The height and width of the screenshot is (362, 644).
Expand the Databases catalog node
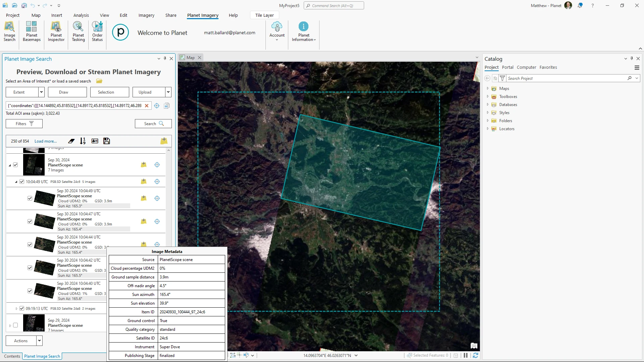pyautogui.click(x=488, y=105)
